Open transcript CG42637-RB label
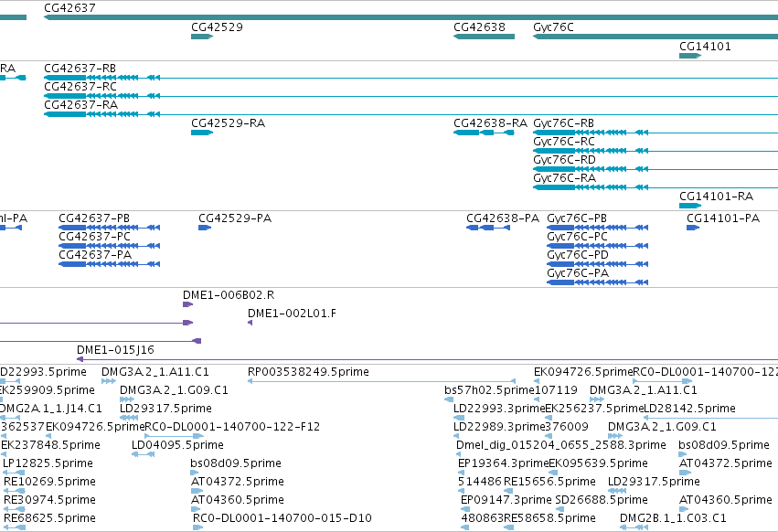The image size is (778, 532). (80, 68)
